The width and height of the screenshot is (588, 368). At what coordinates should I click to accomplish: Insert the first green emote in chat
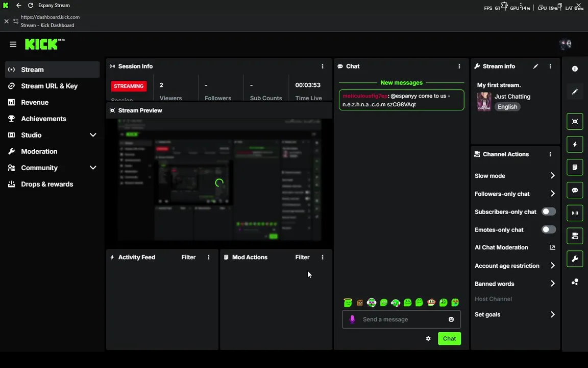point(348,302)
